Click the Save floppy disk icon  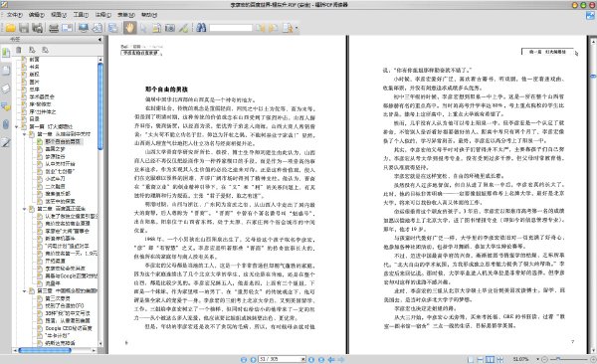pos(24,28)
